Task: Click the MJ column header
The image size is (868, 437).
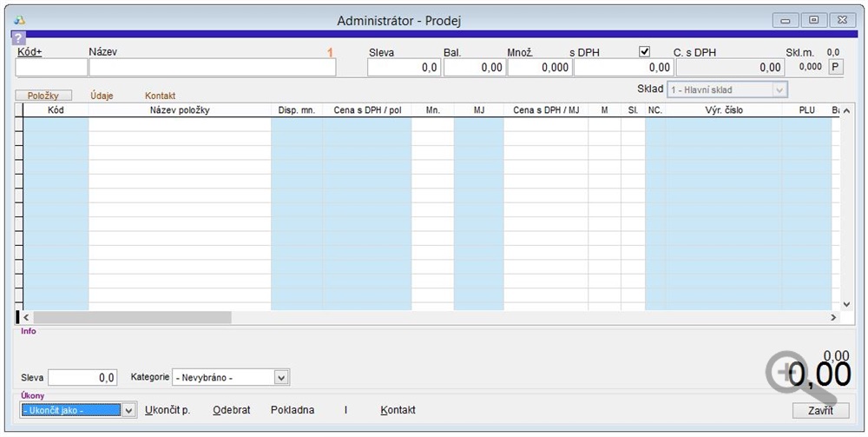Action: (x=479, y=110)
